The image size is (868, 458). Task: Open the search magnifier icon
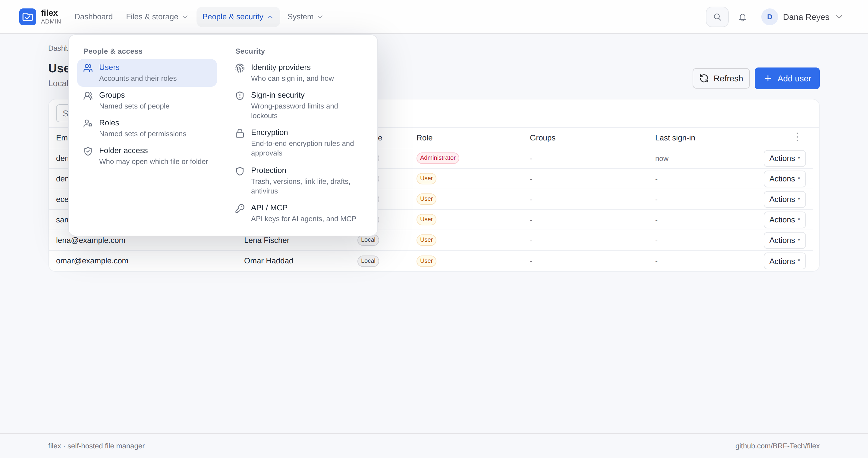717,17
